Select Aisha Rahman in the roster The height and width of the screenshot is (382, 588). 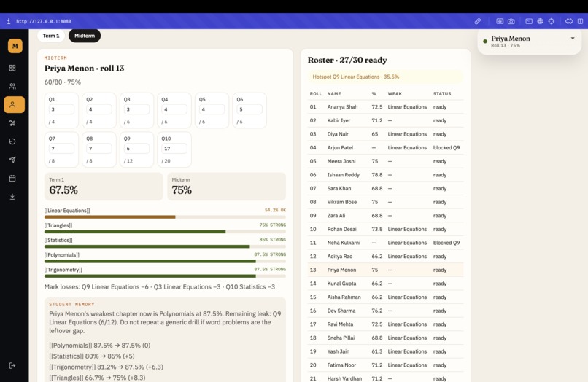pos(385,297)
